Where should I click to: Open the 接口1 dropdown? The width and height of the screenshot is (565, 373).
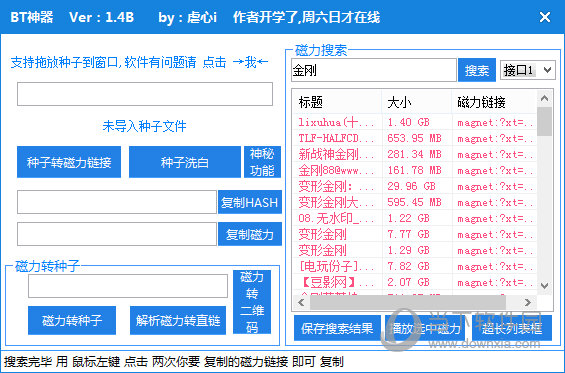[528, 70]
